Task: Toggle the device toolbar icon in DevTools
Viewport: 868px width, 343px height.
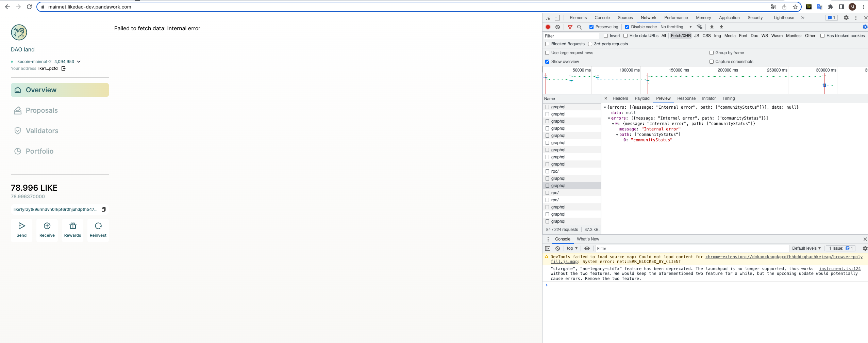Action: pos(557,18)
